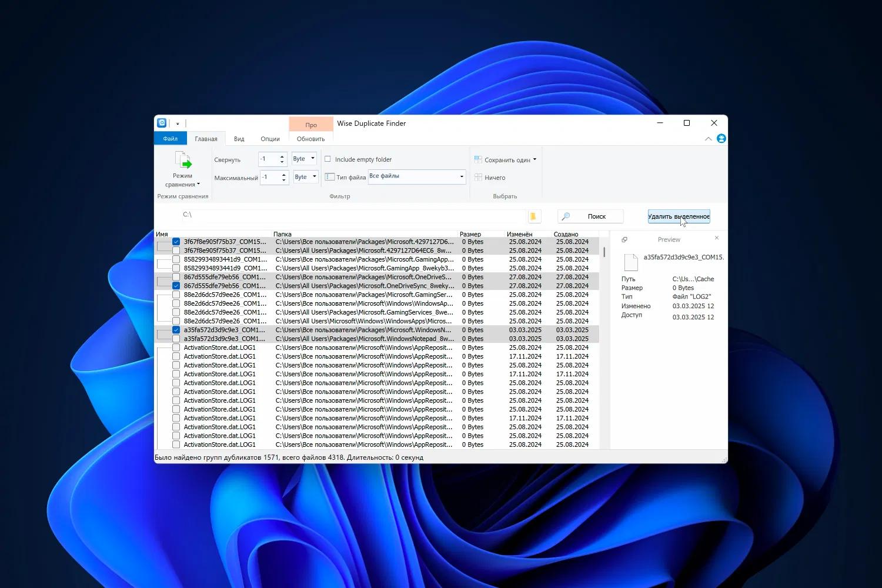
Task: Click the copy icon in Preview panel
Action: point(624,239)
